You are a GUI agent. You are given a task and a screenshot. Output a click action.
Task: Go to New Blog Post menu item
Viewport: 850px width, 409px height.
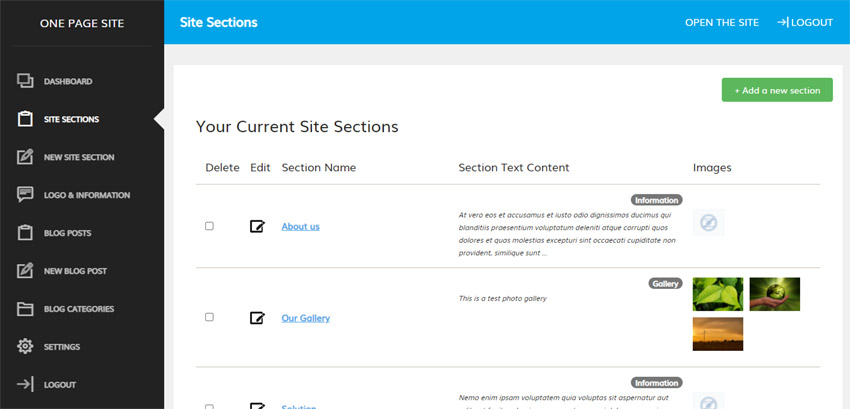pos(75,271)
